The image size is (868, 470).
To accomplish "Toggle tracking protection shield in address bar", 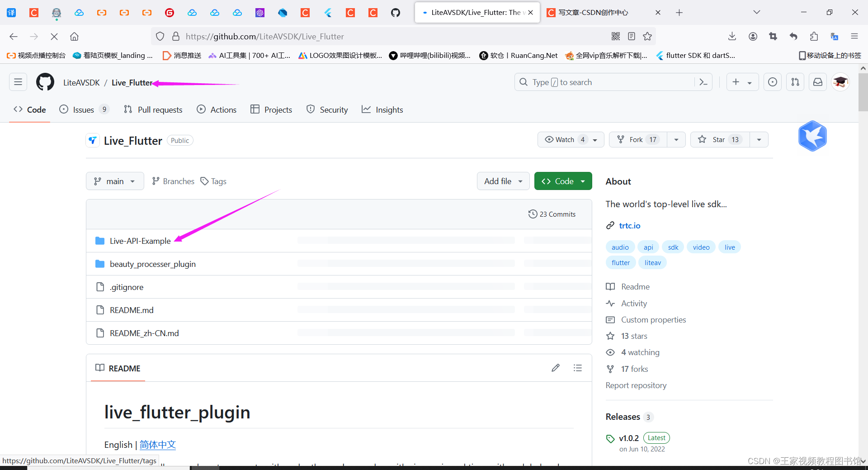I will [160, 36].
